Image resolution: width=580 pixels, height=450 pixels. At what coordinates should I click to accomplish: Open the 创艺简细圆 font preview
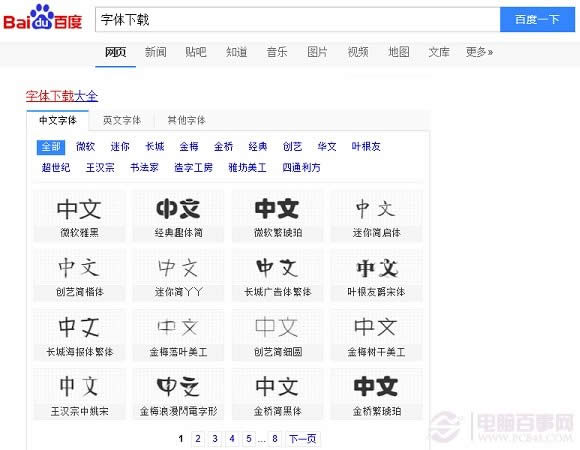[277, 335]
